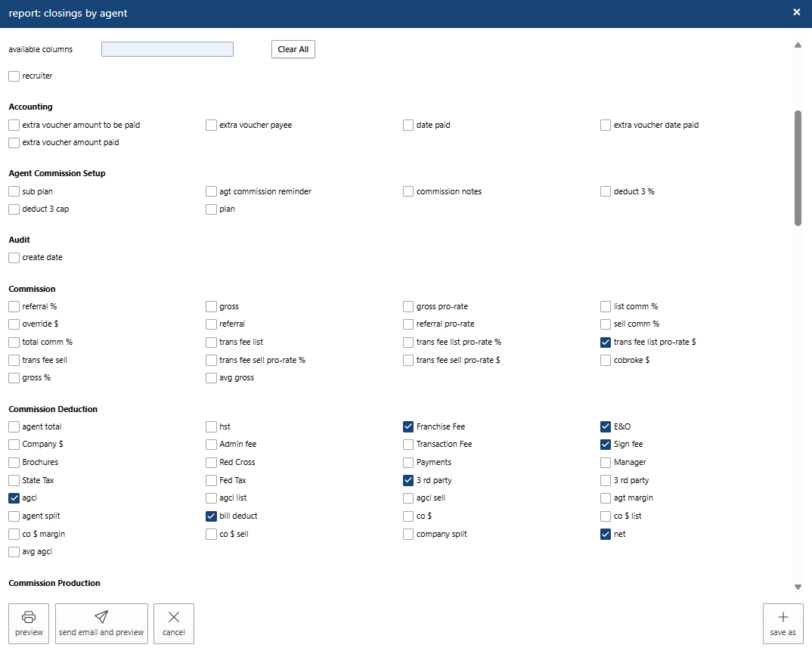Close the closings by agent report dialog
This screenshot has height=651, width=812.
click(797, 12)
